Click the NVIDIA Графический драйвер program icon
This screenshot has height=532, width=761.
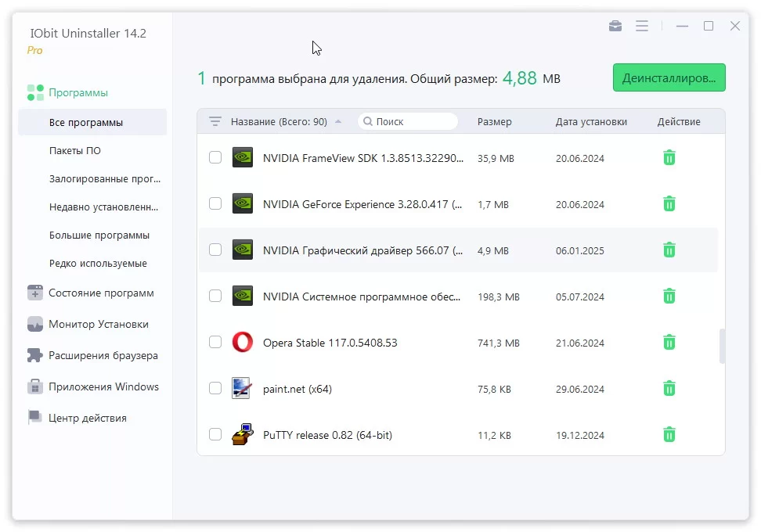[242, 250]
